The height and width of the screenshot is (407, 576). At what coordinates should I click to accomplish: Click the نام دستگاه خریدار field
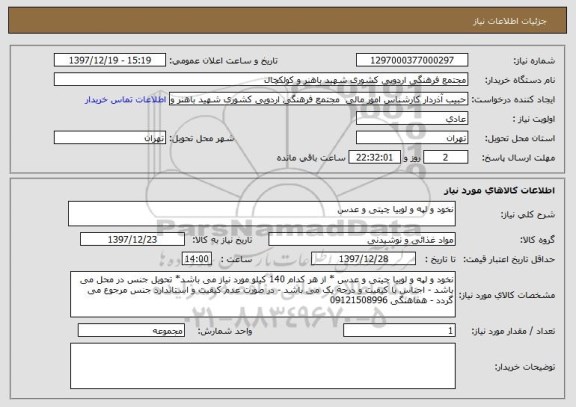[x=261, y=80]
